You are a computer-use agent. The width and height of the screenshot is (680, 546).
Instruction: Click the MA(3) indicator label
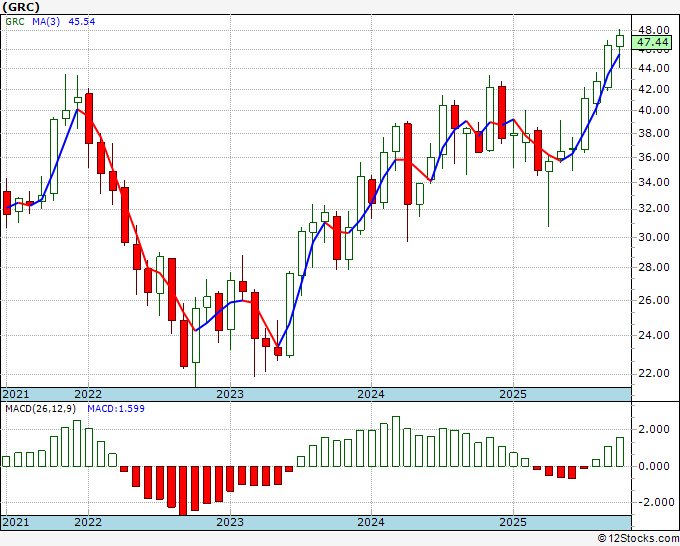(x=46, y=22)
